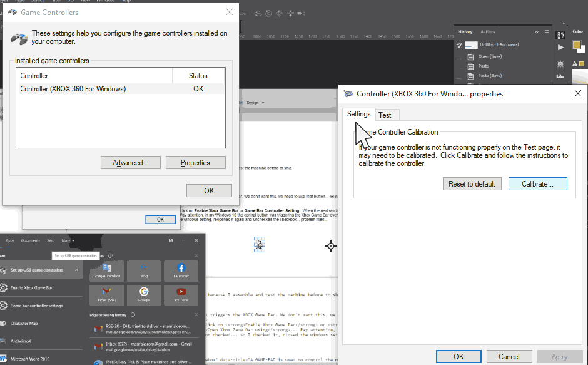Switch to the Test tab

click(385, 115)
